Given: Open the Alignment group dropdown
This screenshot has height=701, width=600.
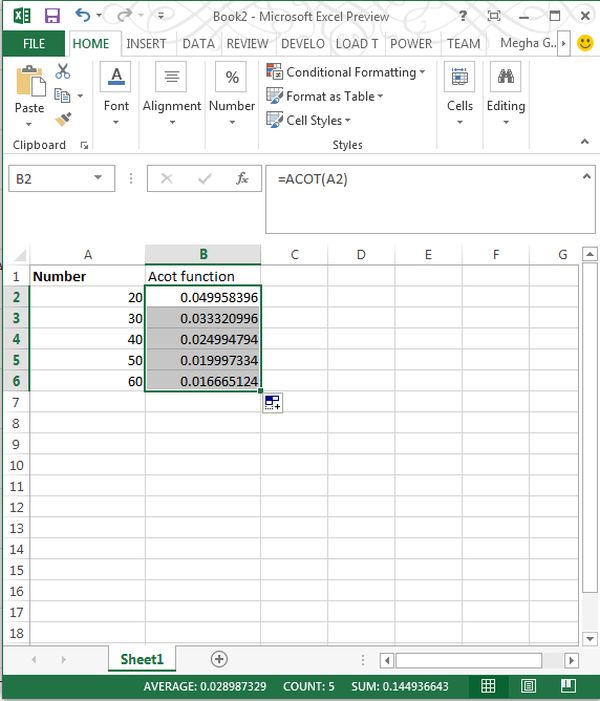Looking at the screenshot, I should [172, 95].
